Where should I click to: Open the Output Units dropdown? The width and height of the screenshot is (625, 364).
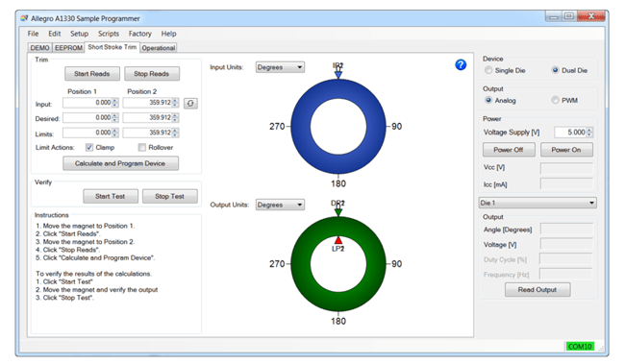tap(280, 205)
